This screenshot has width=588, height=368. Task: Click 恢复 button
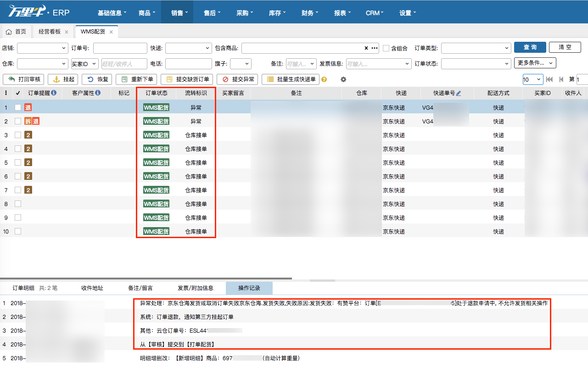pyautogui.click(x=97, y=79)
